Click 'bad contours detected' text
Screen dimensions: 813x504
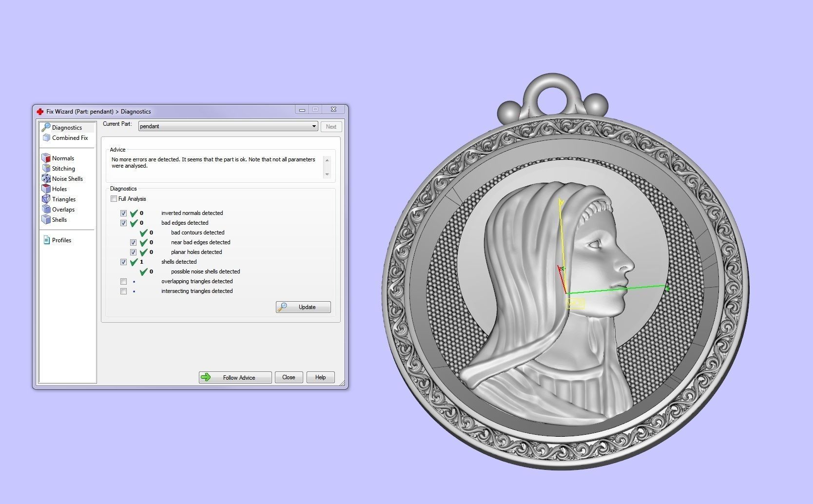point(197,233)
